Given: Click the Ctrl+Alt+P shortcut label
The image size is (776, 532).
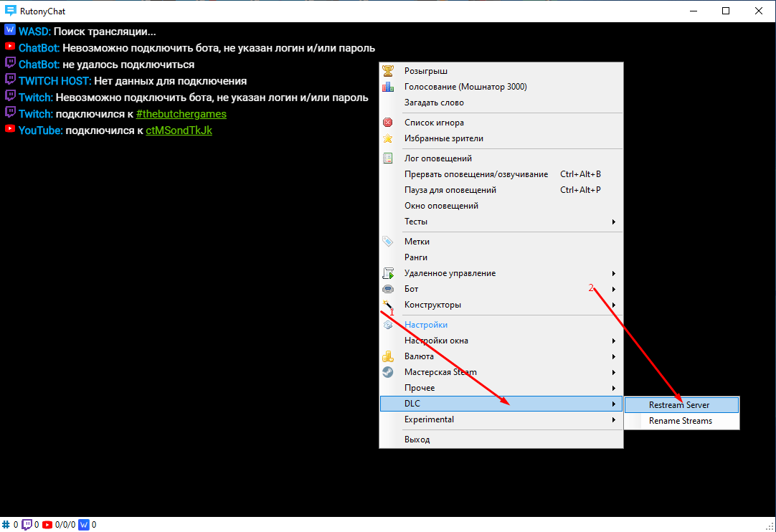Looking at the screenshot, I should [x=580, y=190].
